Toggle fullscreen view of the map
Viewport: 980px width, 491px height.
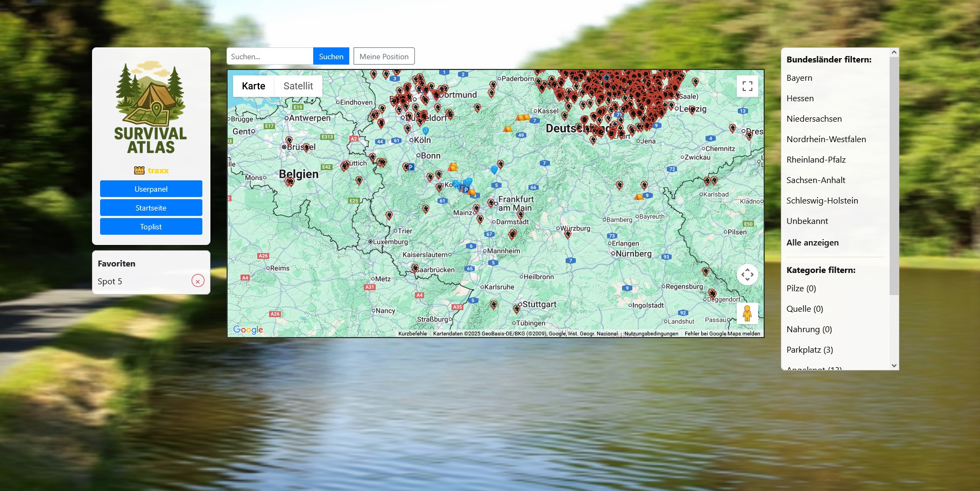[747, 86]
